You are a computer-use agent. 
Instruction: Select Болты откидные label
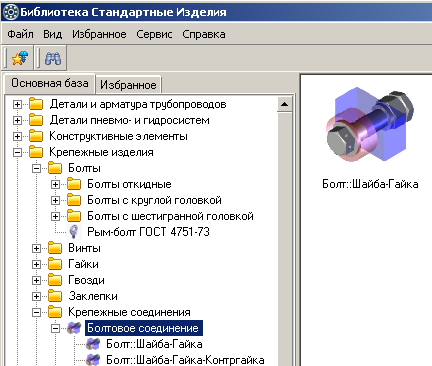pyautogui.click(x=129, y=184)
